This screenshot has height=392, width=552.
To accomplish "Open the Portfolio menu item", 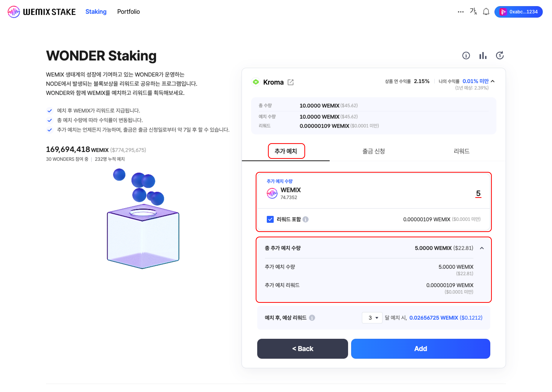I will point(128,12).
